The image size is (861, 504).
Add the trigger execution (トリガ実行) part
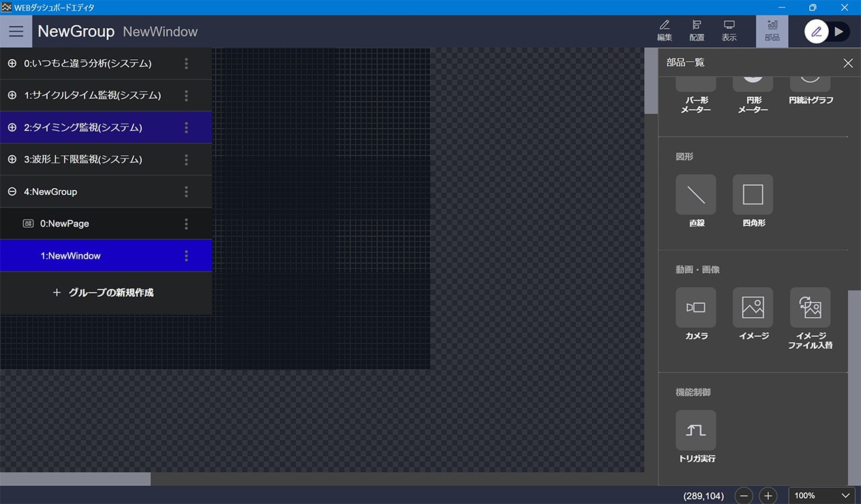point(696,430)
